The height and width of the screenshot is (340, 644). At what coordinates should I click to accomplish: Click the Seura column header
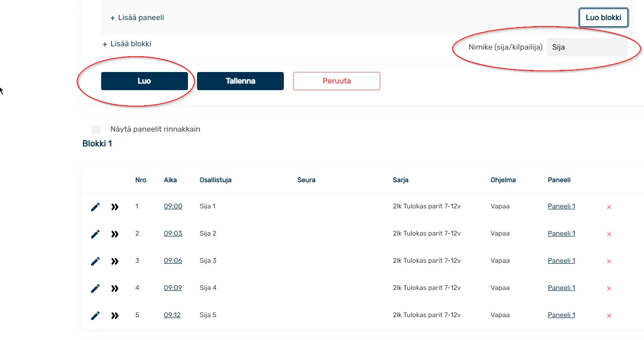click(x=306, y=180)
